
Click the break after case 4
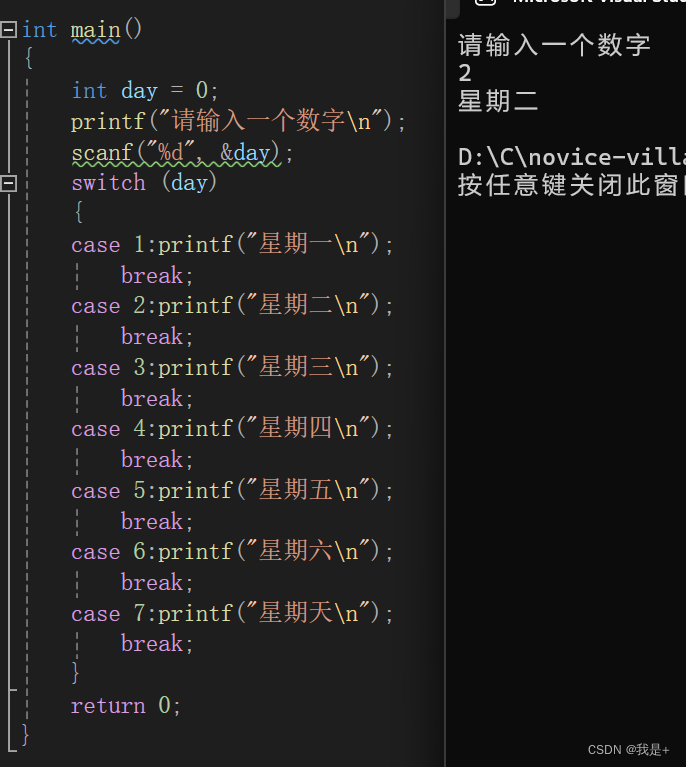157,460
